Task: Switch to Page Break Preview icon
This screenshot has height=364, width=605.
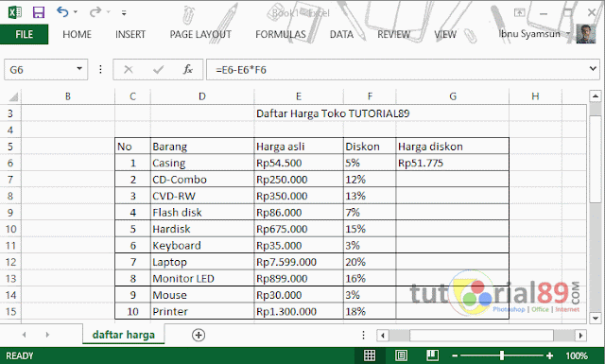Action: point(433,355)
